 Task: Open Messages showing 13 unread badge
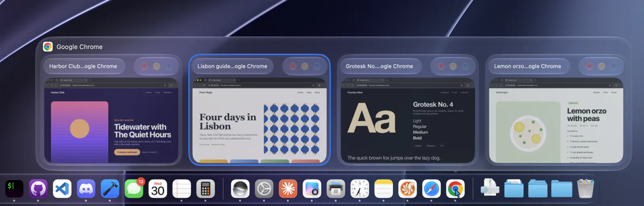tap(134, 189)
